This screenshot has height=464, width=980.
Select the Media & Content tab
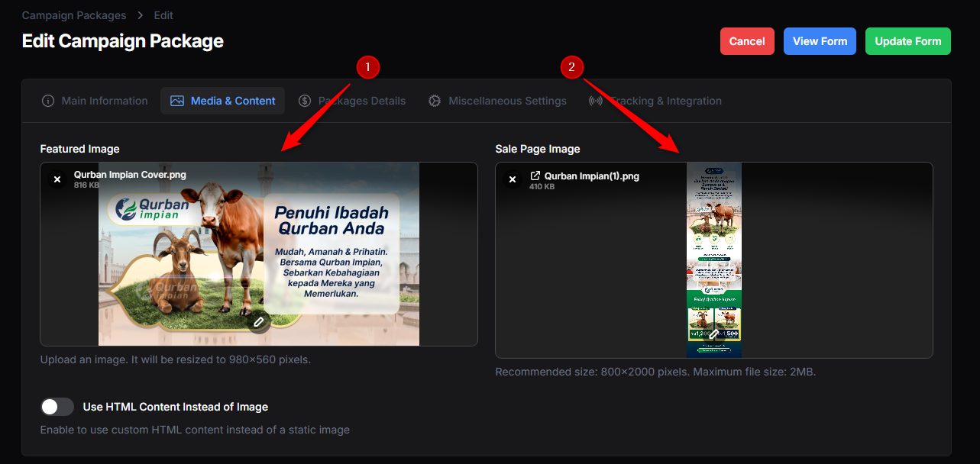223,101
